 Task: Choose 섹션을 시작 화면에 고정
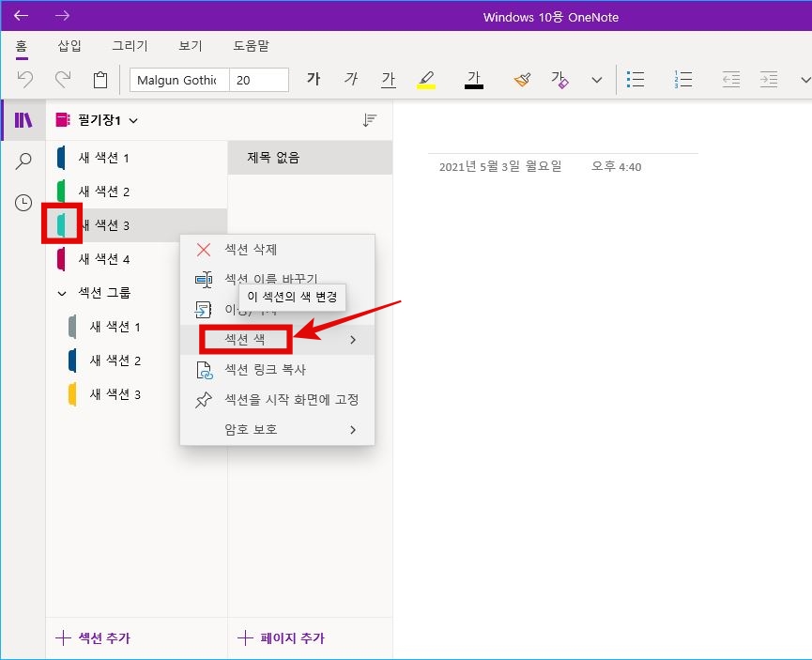tap(277, 400)
